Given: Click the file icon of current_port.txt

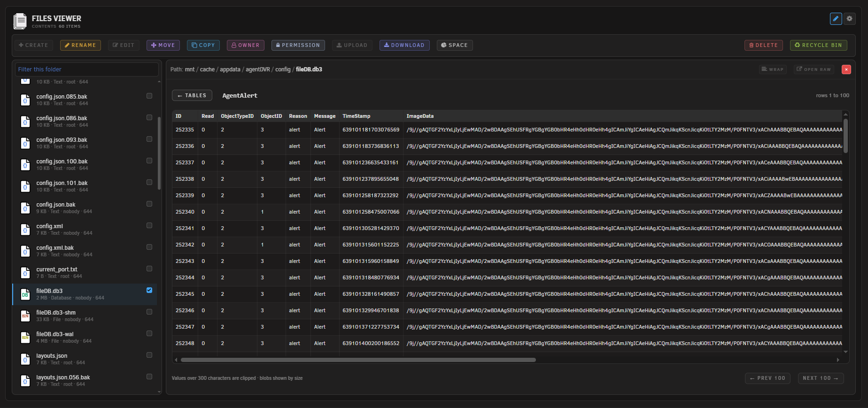Looking at the screenshot, I should pos(25,273).
